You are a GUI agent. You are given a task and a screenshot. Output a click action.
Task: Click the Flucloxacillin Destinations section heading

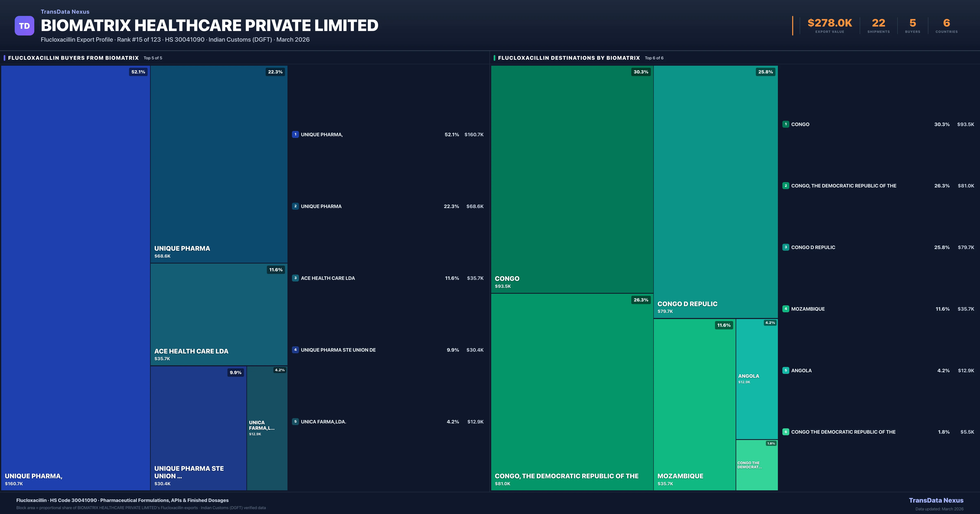tap(569, 58)
